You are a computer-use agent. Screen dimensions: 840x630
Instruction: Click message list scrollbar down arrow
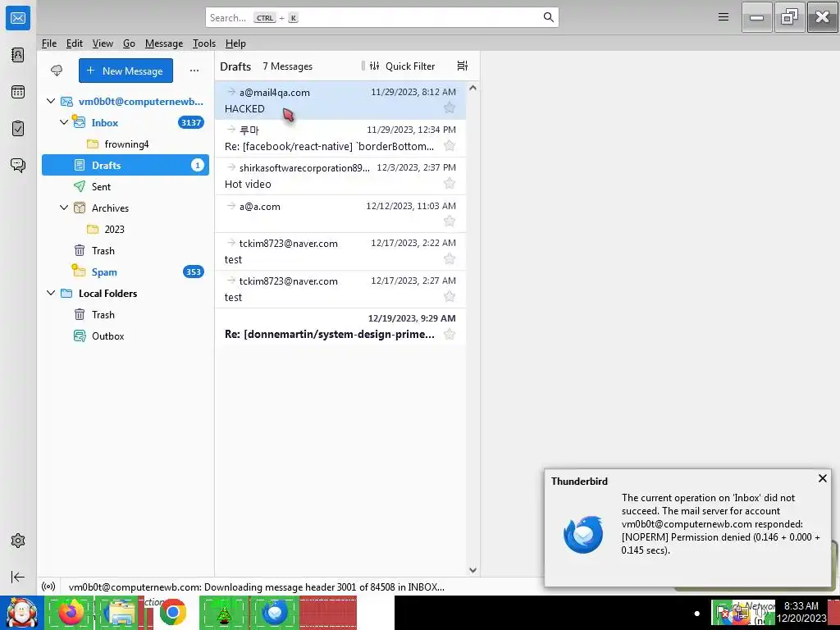click(x=472, y=570)
